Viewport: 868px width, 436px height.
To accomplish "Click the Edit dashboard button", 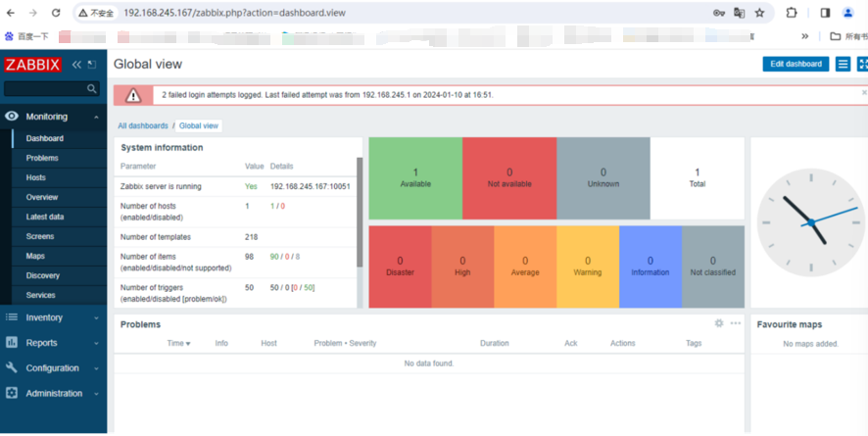I will click(x=796, y=65).
